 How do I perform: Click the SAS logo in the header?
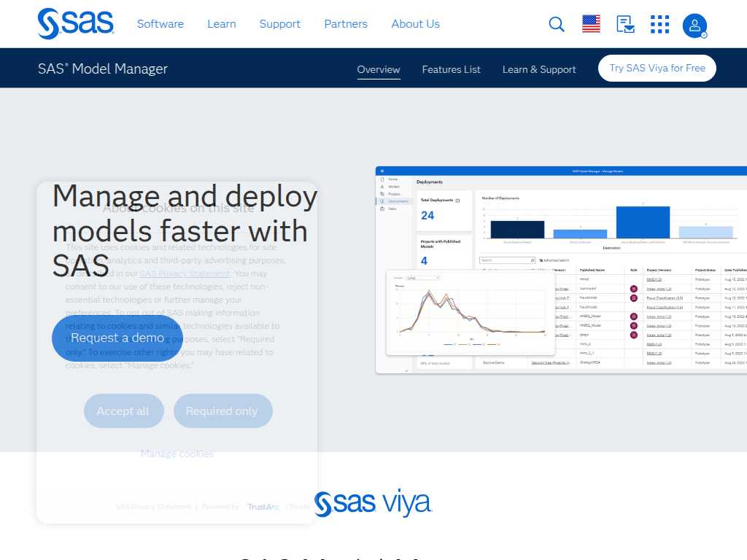pyautogui.click(x=76, y=23)
